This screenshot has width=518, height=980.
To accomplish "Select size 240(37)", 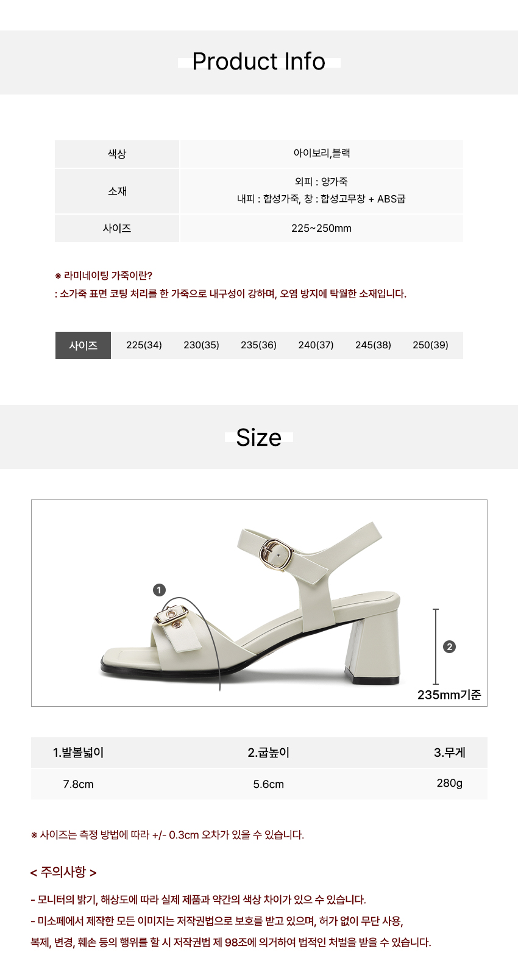I will (x=316, y=345).
